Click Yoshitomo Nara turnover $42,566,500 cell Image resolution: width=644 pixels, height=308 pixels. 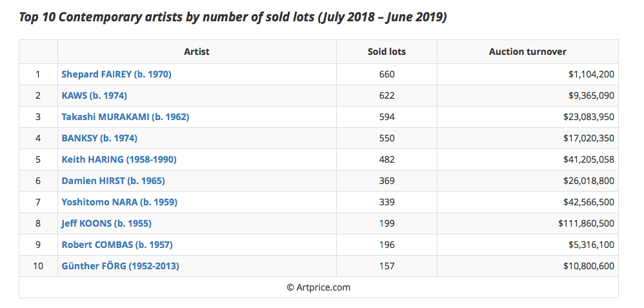pos(589,202)
